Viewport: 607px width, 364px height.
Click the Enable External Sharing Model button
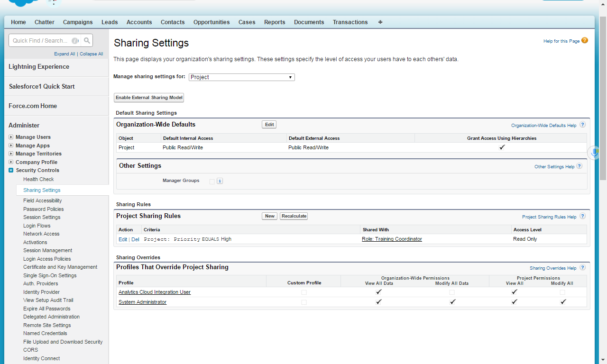click(149, 98)
